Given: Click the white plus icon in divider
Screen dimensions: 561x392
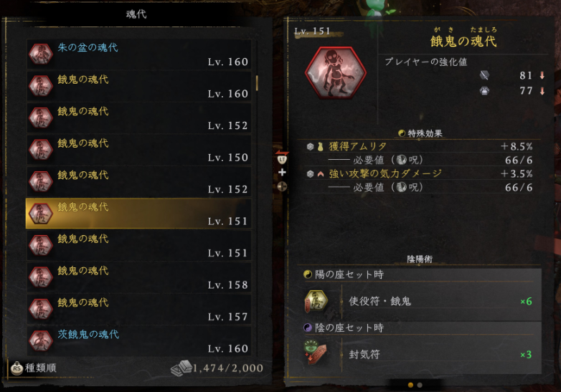Looking at the screenshot, I should [282, 172].
